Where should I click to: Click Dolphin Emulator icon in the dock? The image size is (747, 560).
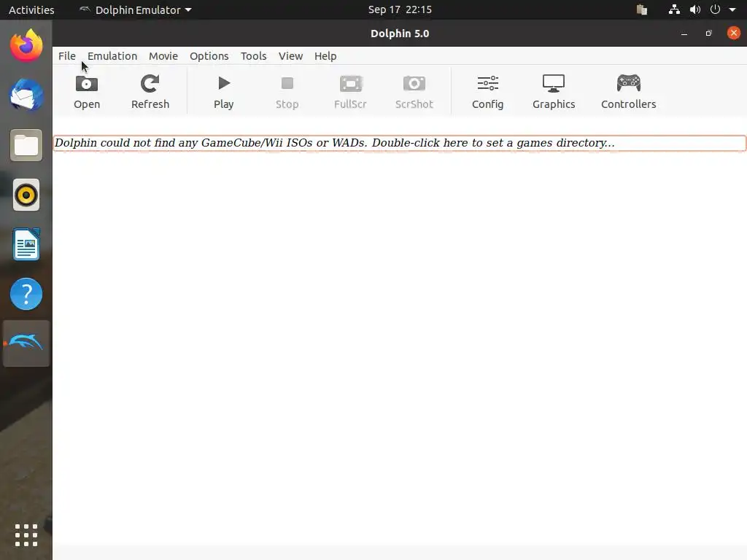(x=26, y=343)
